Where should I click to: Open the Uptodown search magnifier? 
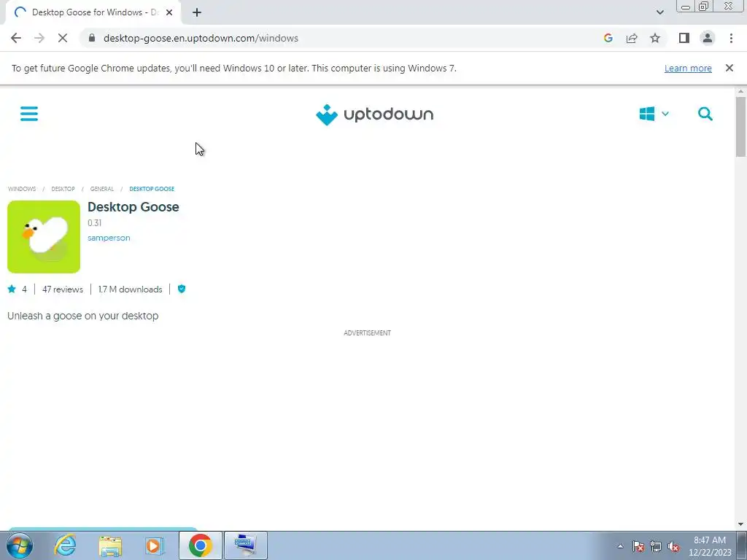(x=705, y=114)
